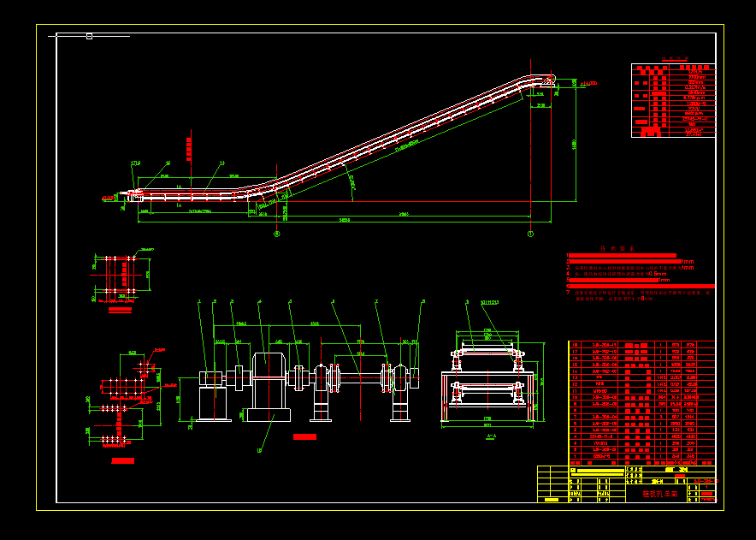Select parts list row number 18
This screenshot has height=540, width=756.
click(641, 345)
